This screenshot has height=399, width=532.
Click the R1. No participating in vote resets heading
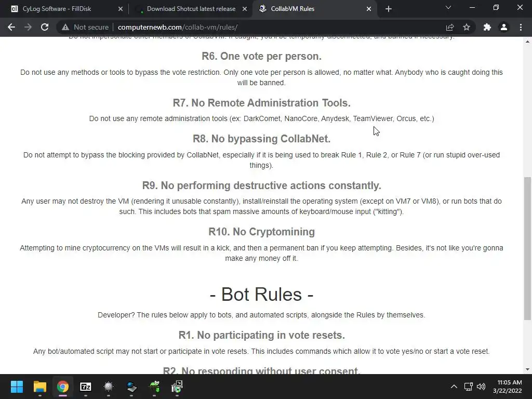261,335
